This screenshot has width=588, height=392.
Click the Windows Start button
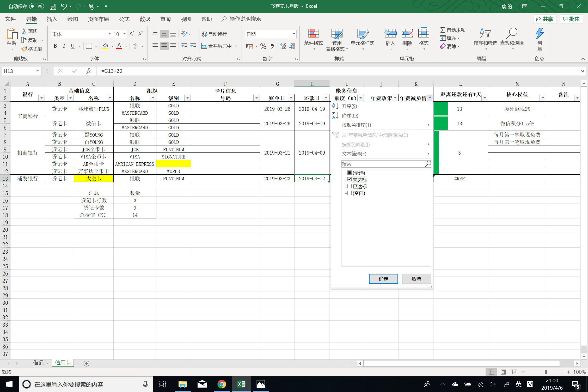(x=9, y=384)
